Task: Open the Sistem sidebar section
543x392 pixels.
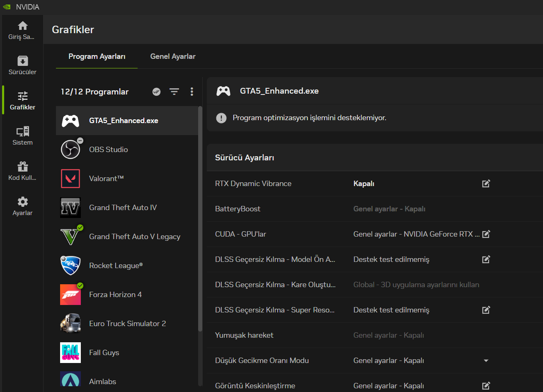Action: (x=22, y=136)
